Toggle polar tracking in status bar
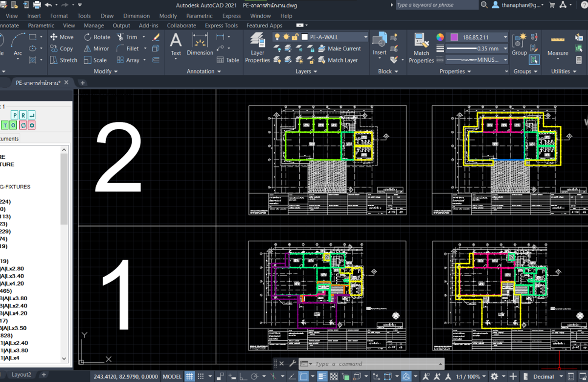Screen dimensions: 588x382 coord(254,377)
